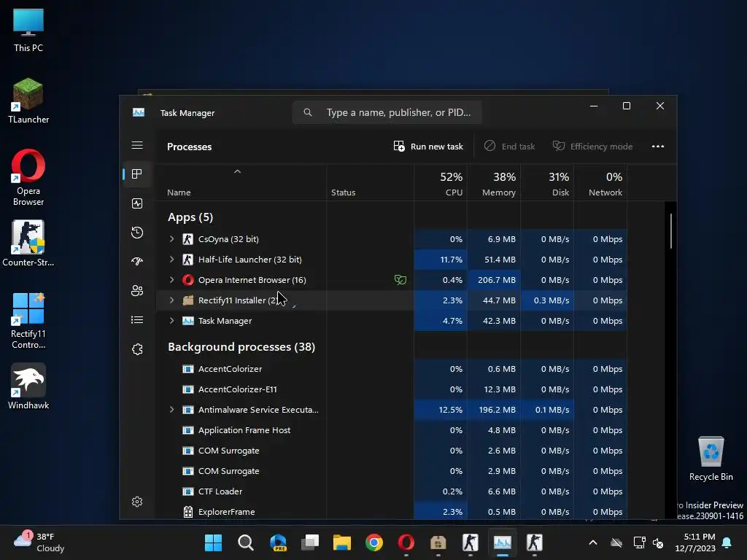Click the Opera Internet Browser process icon

188,280
